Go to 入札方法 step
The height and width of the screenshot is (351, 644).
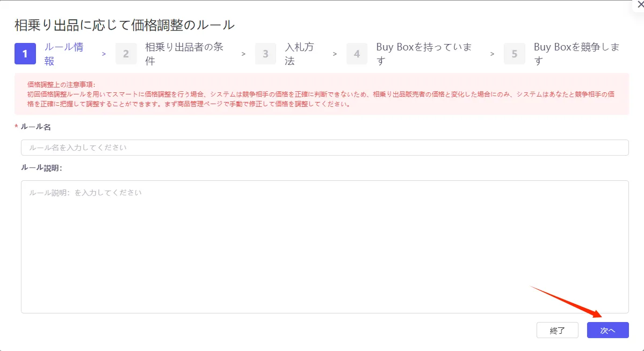299,54
